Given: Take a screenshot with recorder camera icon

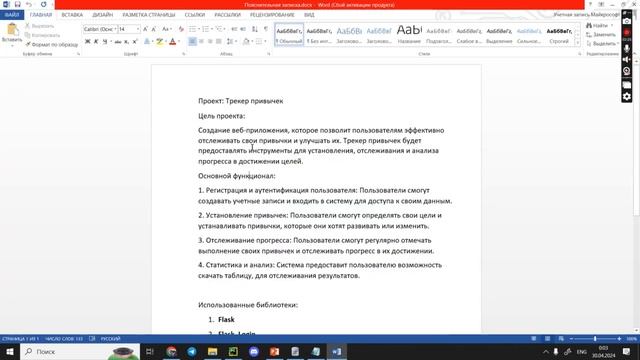Looking at the screenshot, I should point(627,20).
